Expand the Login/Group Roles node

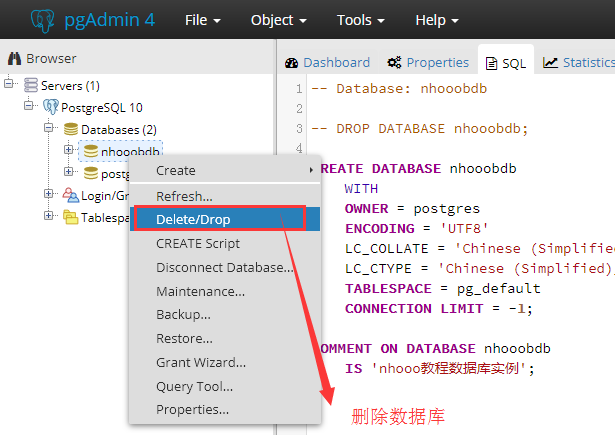coord(49,194)
